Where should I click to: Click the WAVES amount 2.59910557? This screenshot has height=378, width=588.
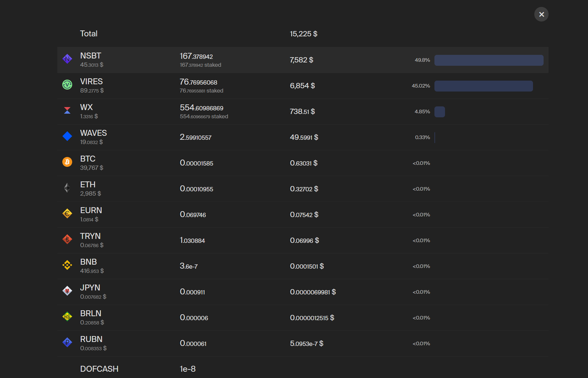[196, 137]
